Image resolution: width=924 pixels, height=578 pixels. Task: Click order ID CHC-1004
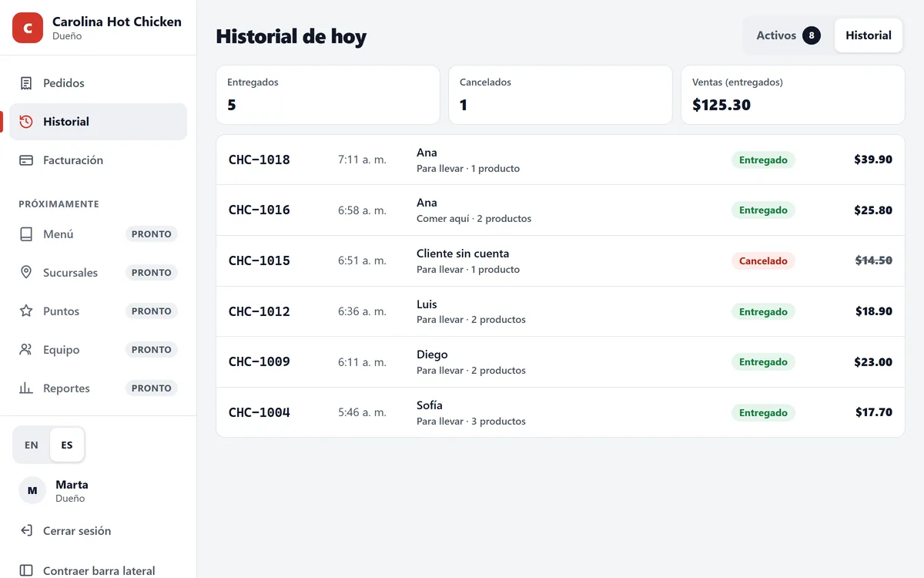pos(259,413)
